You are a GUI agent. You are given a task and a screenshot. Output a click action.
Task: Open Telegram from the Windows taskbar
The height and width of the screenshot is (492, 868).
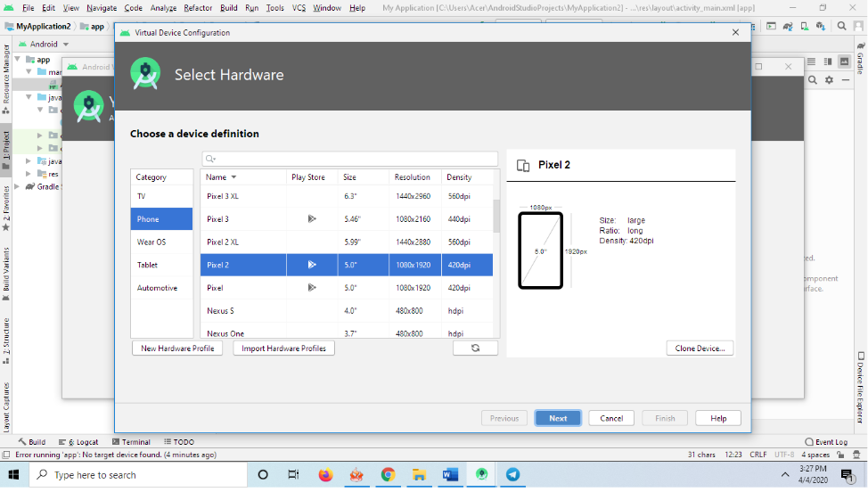click(x=512, y=474)
